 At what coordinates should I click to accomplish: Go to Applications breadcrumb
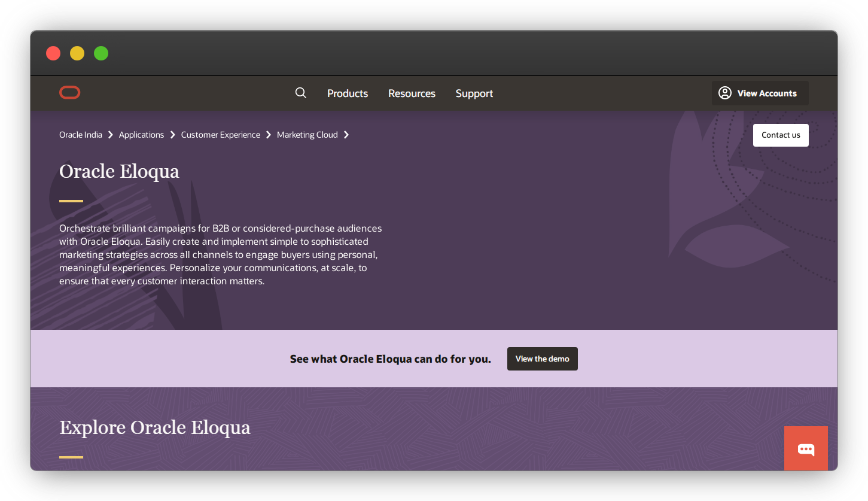(x=141, y=135)
